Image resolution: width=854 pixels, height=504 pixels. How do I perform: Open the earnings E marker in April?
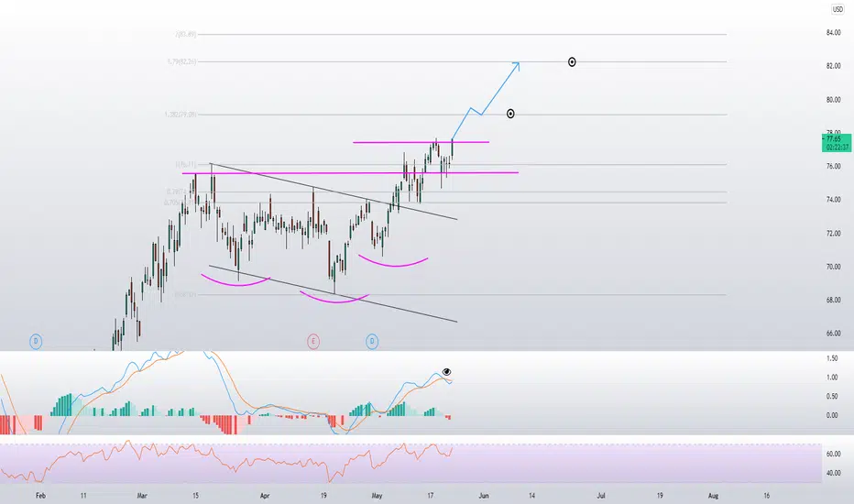313,342
